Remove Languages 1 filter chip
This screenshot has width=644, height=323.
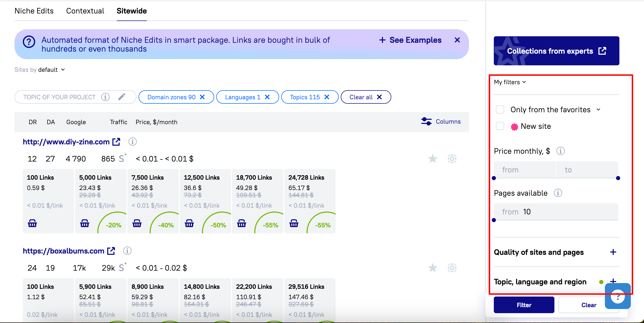(267, 97)
